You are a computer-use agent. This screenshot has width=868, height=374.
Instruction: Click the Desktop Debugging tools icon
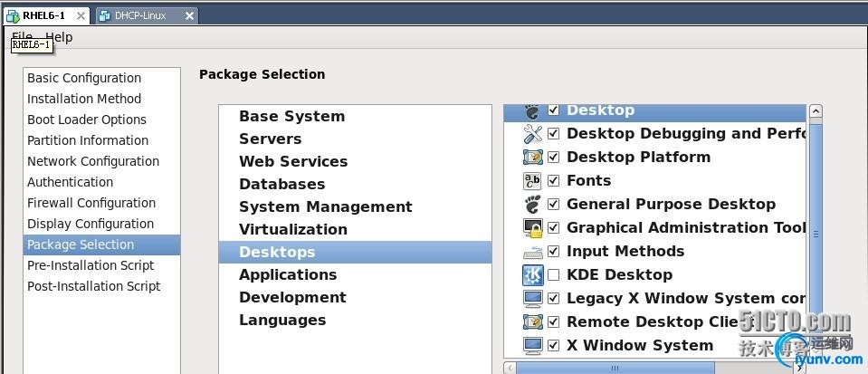click(x=532, y=133)
